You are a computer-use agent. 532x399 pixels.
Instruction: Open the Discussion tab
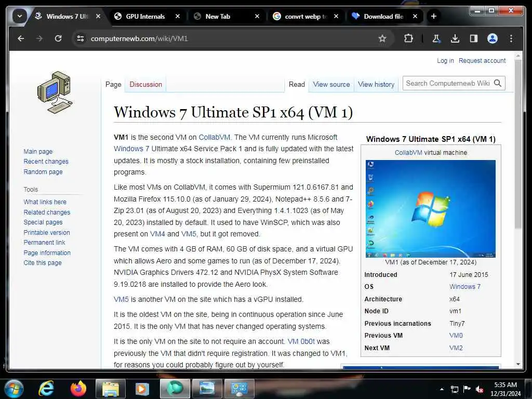(145, 84)
